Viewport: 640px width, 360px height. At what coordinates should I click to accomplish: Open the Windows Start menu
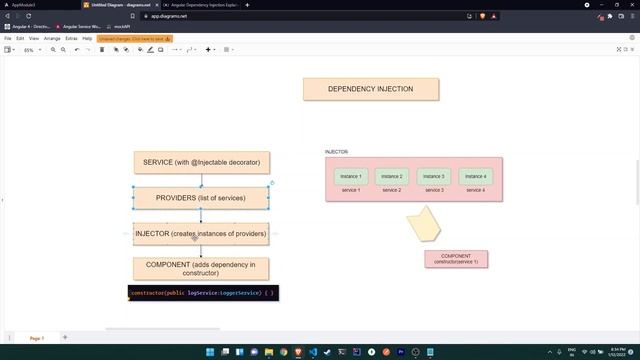(210, 352)
